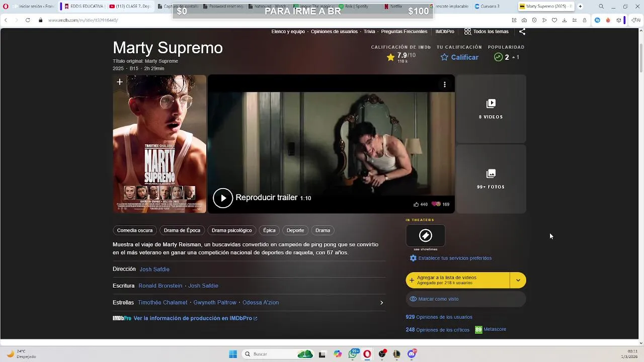Like the trailer thumbs-up icon
The image size is (644, 362).
[417, 204]
